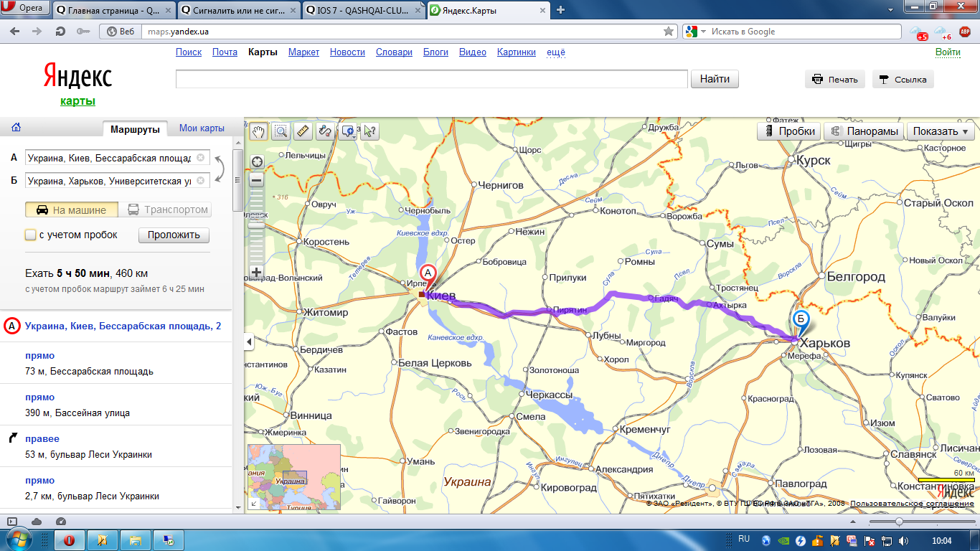Select the hand pan tool on map

[258, 131]
